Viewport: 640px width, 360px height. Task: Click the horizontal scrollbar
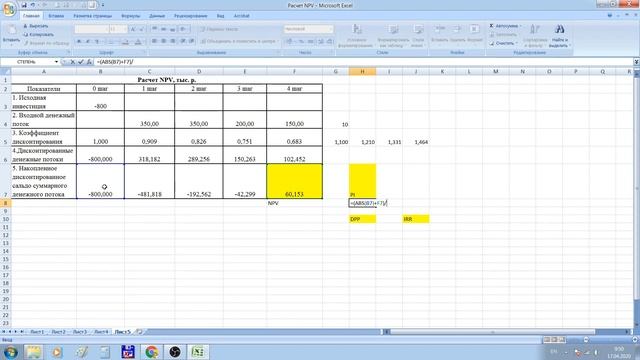(493, 332)
